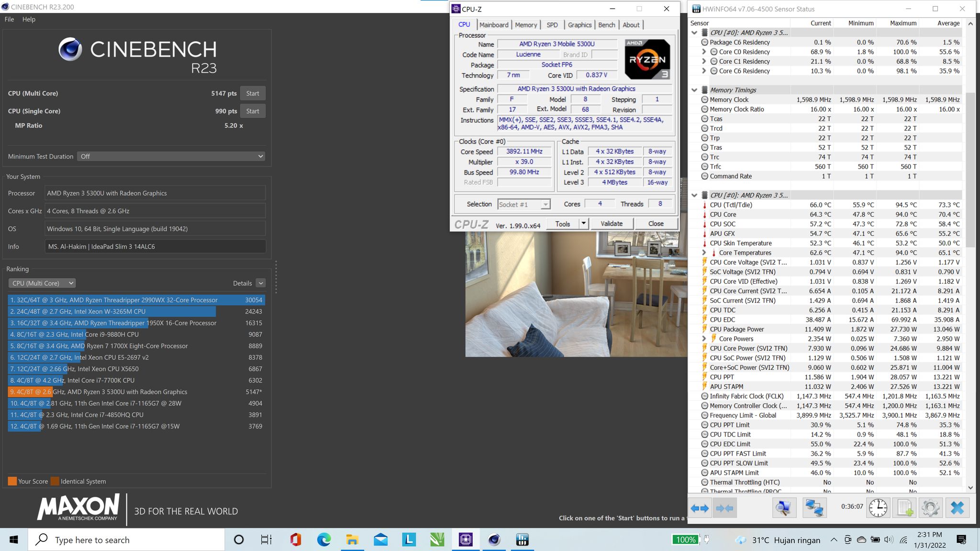Click HWiNFO blue X close sensors icon
The height and width of the screenshot is (551, 980).
958,508
